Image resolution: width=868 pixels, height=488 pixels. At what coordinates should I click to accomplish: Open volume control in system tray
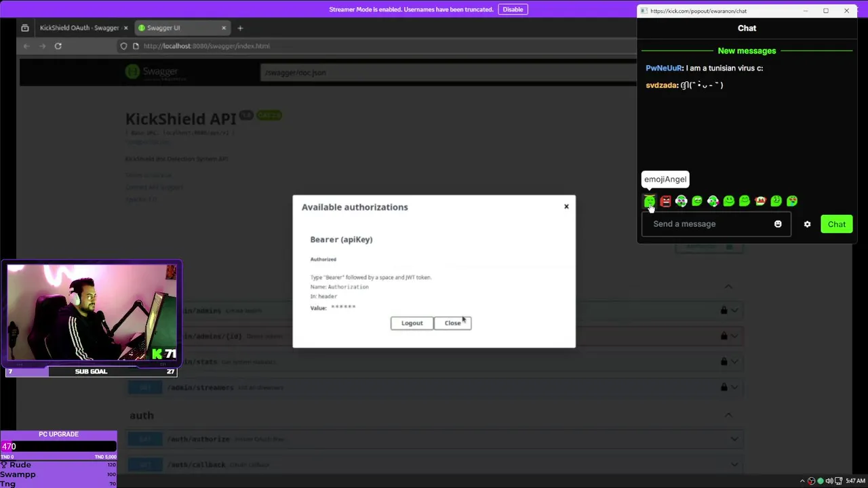829,481
